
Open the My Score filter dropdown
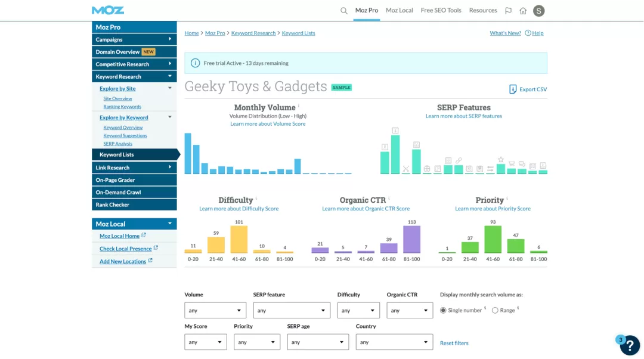click(x=205, y=342)
